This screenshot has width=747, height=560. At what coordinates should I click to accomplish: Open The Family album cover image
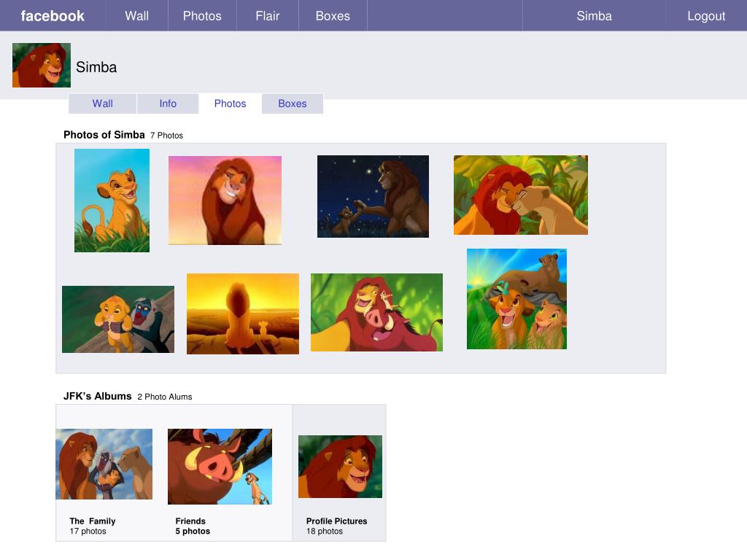point(104,464)
